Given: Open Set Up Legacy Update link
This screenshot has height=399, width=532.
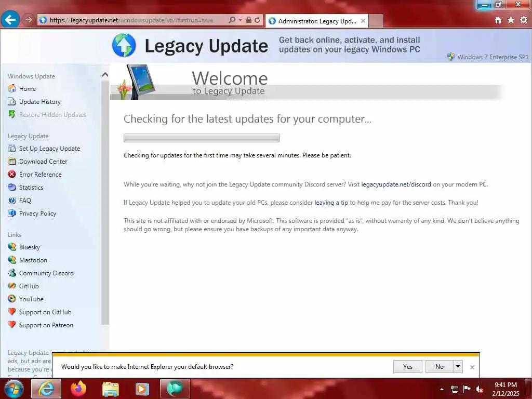Looking at the screenshot, I should click(x=49, y=148).
